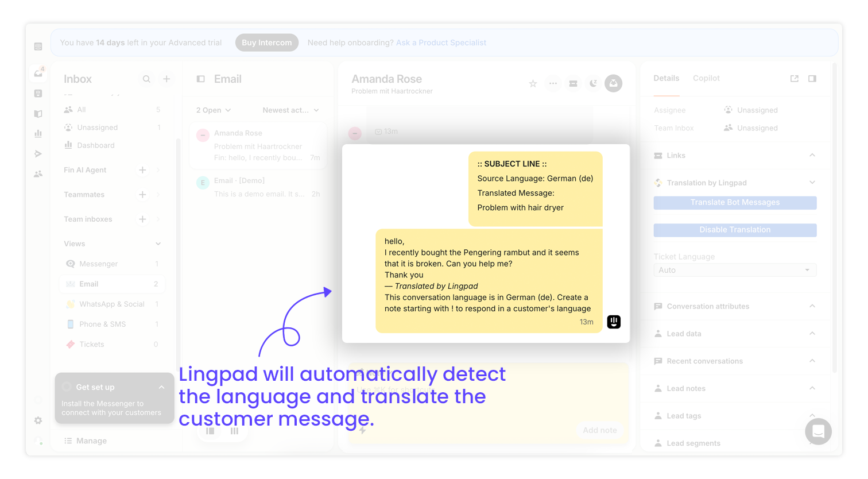
Task: Expand the Conversation attributes section
Action: point(812,306)
